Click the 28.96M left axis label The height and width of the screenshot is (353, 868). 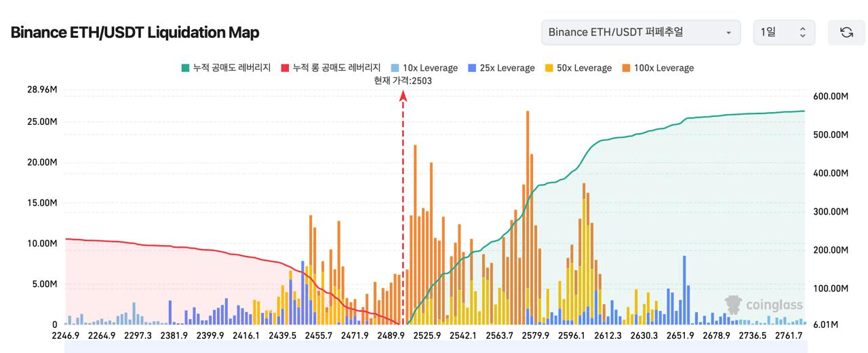point(41,90)
